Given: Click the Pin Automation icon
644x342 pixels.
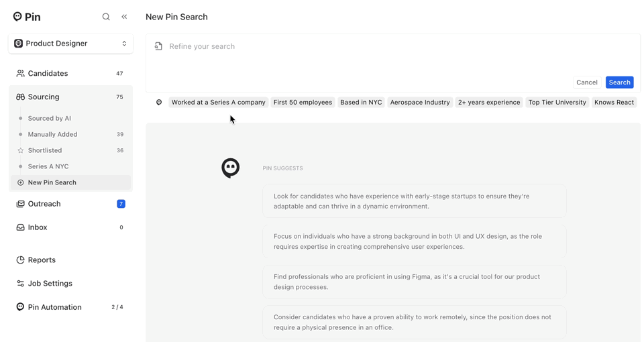Looking at the screenshot, I should [20, 307].
